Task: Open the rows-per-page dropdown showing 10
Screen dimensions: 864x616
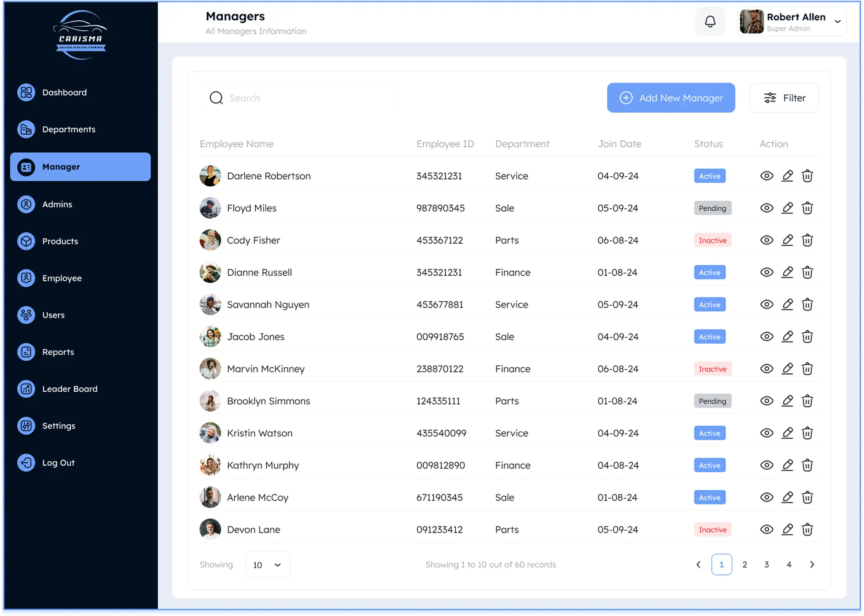Action: (x=268, y=565)
